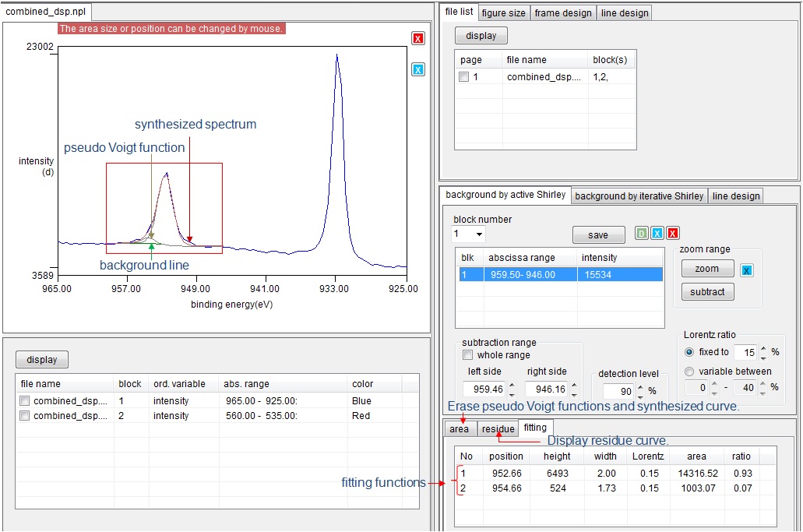Click the save button
Screen dimensions: 803x532
coord(598,234)
